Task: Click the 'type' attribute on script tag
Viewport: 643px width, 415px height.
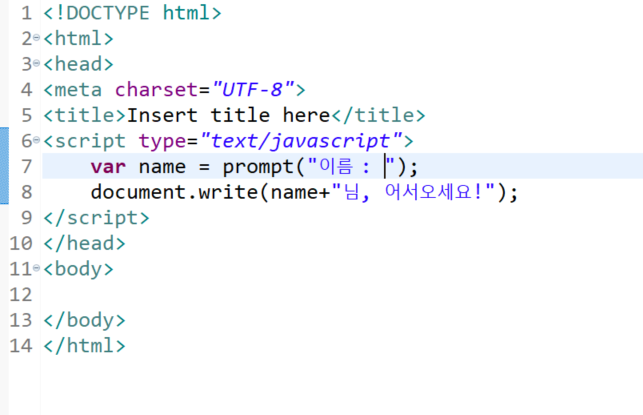Action: (162, 141)
